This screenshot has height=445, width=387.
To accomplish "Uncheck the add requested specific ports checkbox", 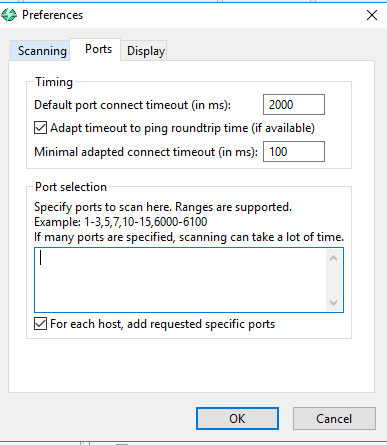I will (x=40, y=324).
